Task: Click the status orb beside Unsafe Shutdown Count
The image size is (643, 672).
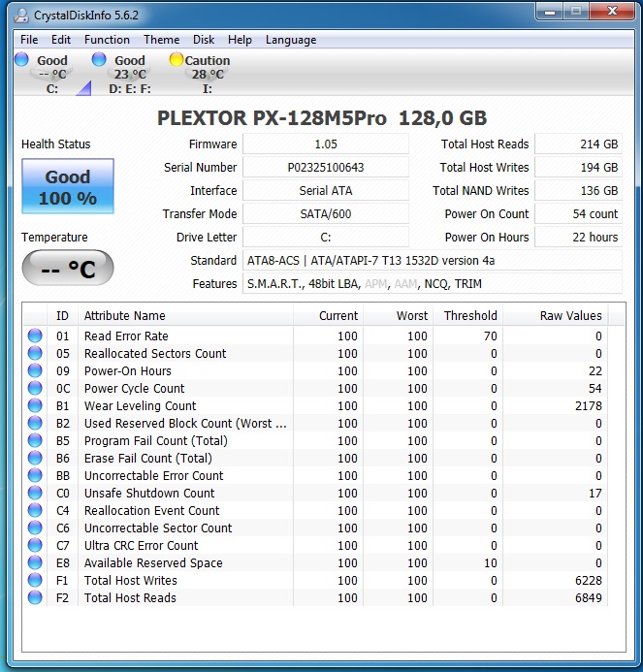Action: (x=35, y=494)
